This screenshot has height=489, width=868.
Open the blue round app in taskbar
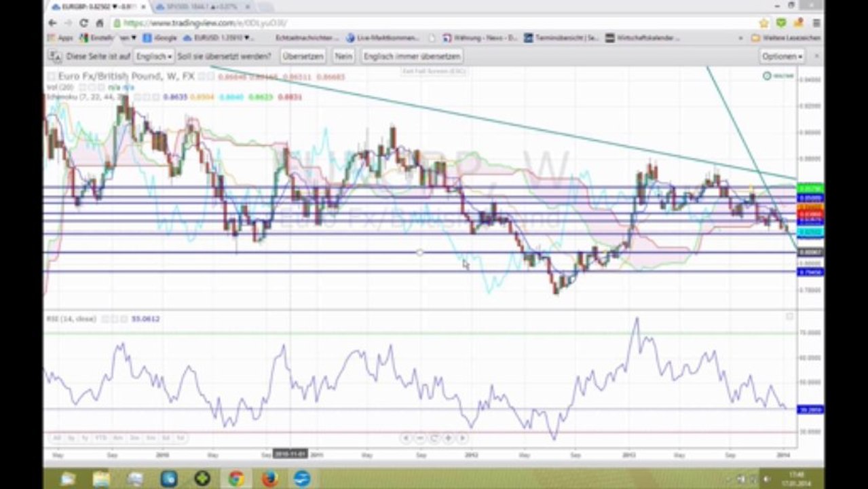click(302, 479)
